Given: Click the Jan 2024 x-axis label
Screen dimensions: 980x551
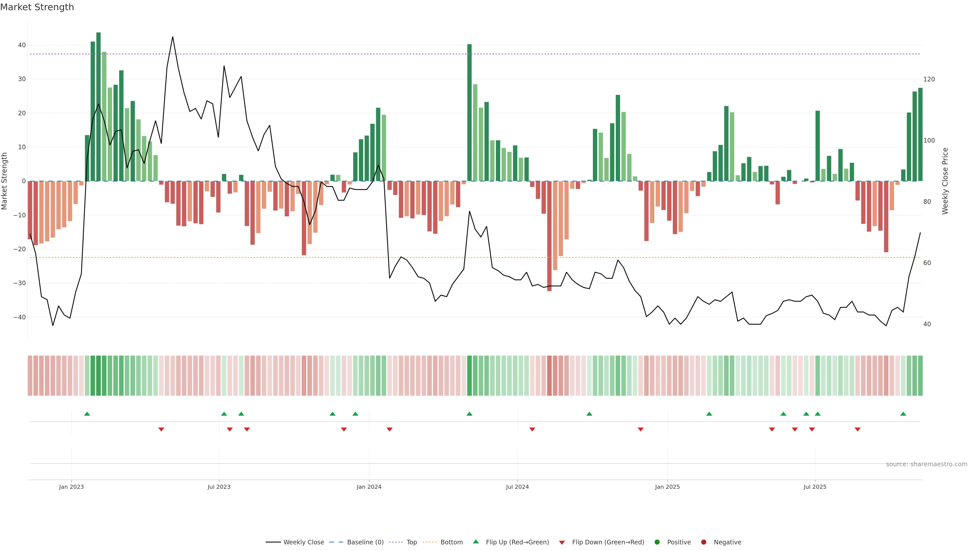Looking at the screenshot, I should coord(369,487).
